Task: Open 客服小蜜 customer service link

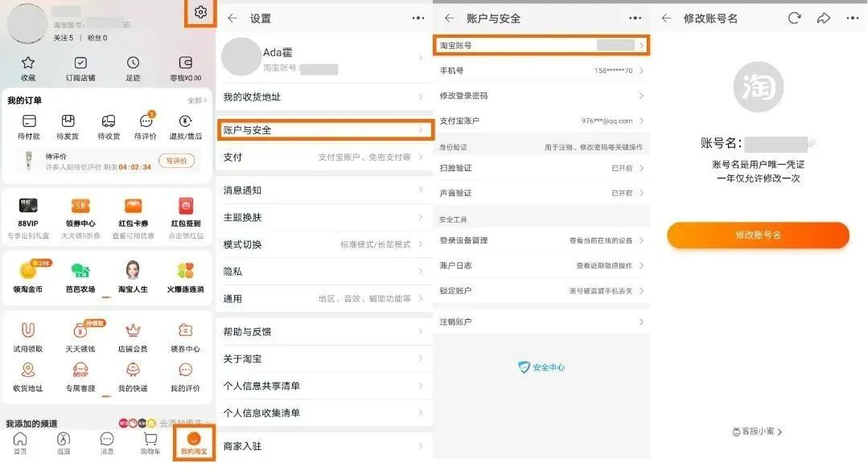Action: pos(757,432)
